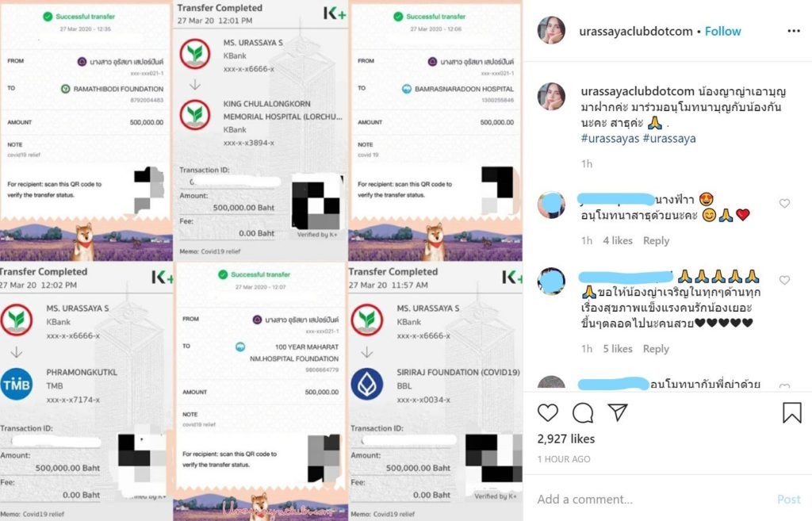Open the #urassayas hashtag
Image resolution: width=812 pixels, height=521 pixels.
coord(610,138)
